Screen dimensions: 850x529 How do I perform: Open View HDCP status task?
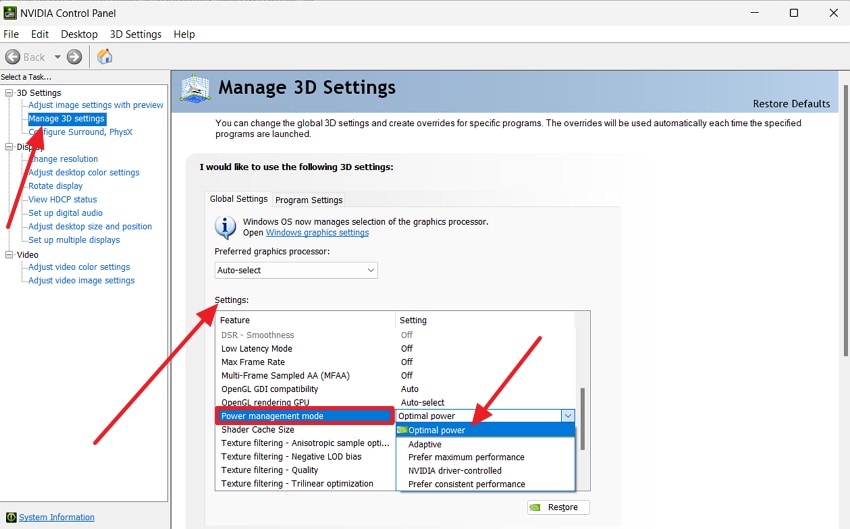[63, 199]
